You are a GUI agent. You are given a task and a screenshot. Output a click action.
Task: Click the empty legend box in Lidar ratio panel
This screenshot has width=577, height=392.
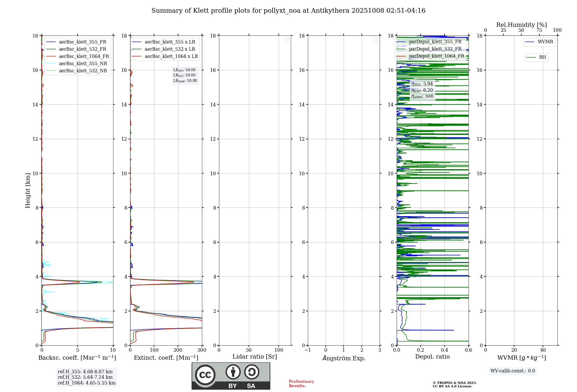point(287,40)
